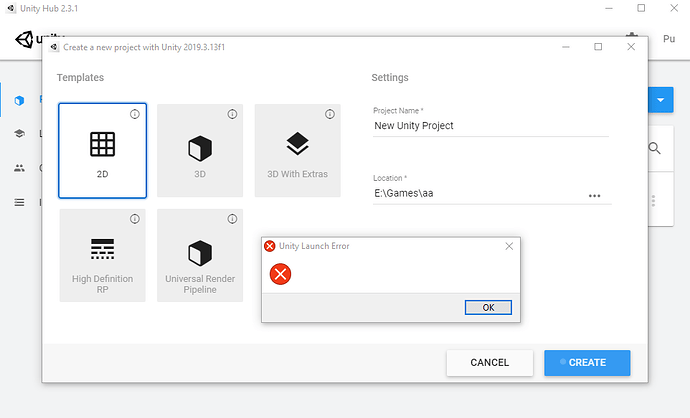Open the three-dot project menu in Hub
Viewport: 690px width, 418px height.
pos(653,201)
